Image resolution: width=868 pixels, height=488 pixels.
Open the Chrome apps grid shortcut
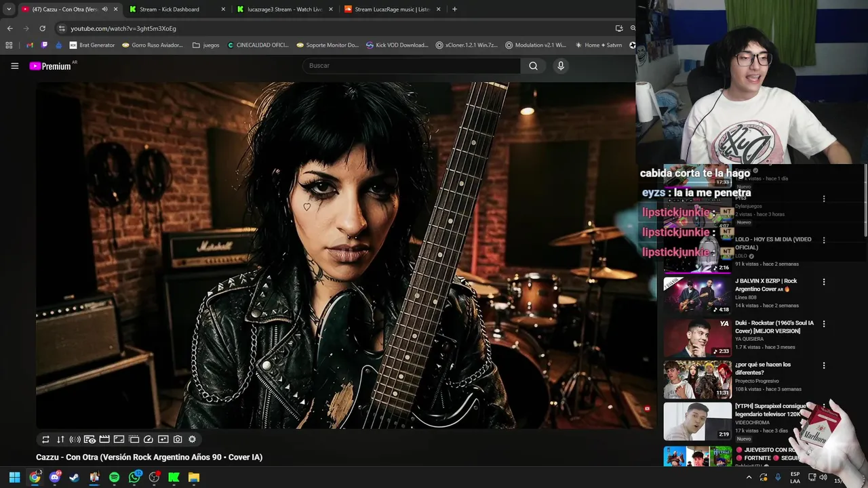point(9,45)
